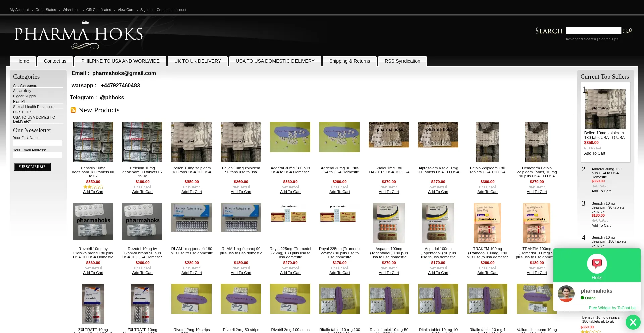
Task: Click the Pharma Hoks logo
Action: (x=79, y=35)
